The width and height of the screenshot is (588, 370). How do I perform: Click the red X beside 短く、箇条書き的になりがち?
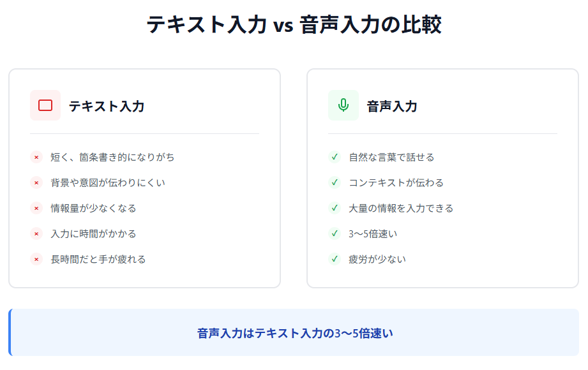click(36, 157)
